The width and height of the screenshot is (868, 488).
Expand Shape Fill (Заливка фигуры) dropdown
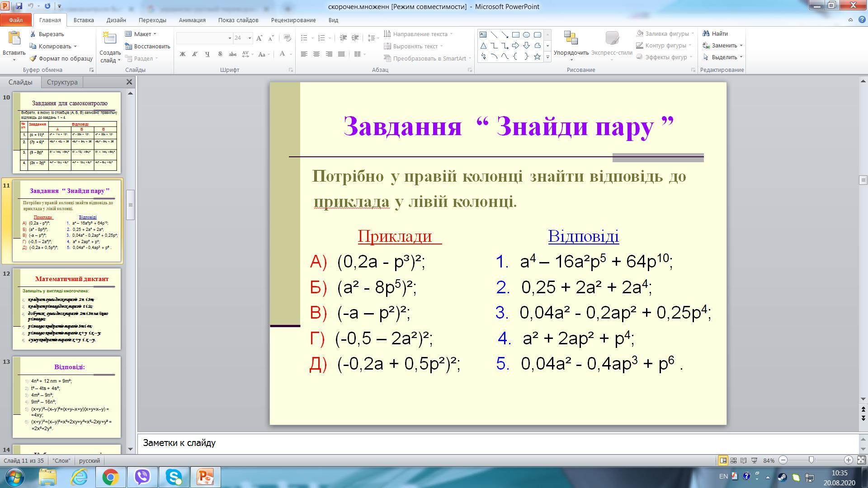(x=693, y=33)
